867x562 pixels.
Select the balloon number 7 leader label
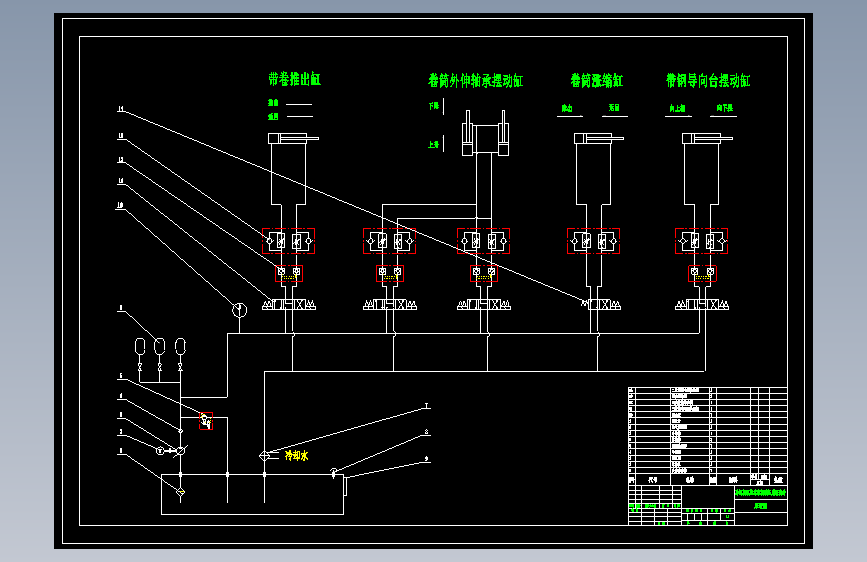[426, 406]
